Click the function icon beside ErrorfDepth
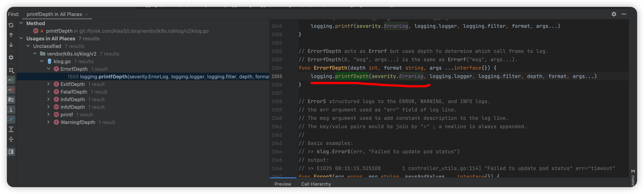 point(56,69)
